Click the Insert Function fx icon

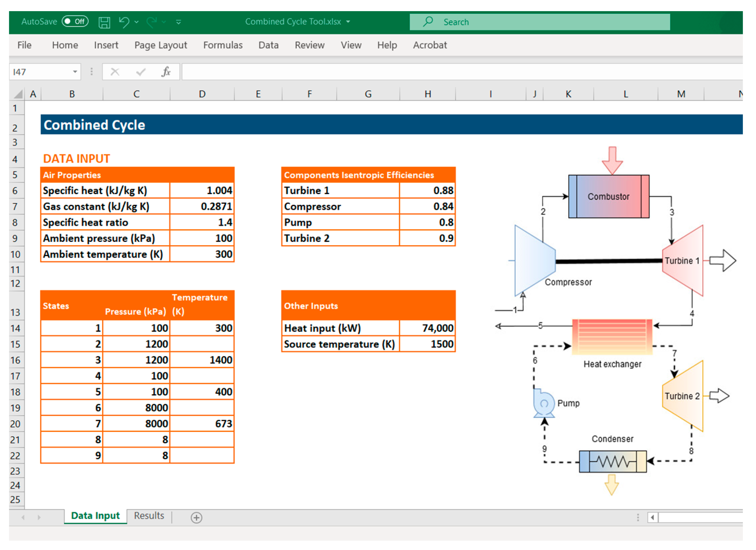[x=166, y=72]
